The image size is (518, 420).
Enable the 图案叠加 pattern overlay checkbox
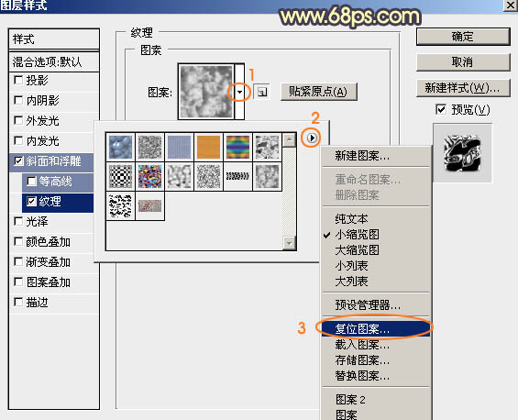click(x=18, y=282)
